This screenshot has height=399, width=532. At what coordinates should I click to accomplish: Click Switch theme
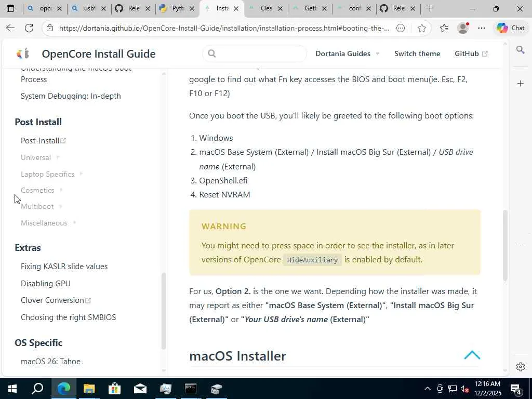pyautogui.click(x=417, y=54)
